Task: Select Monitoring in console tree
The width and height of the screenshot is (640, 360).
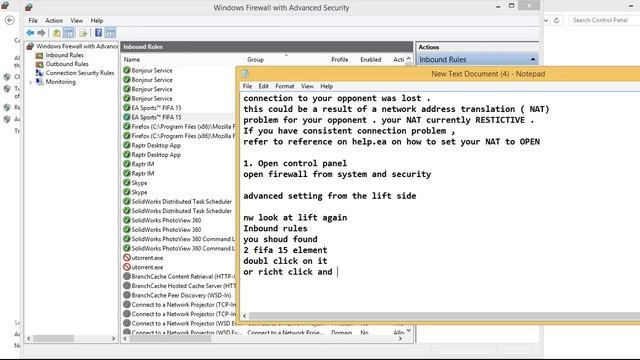Action: tap(60, 82)
